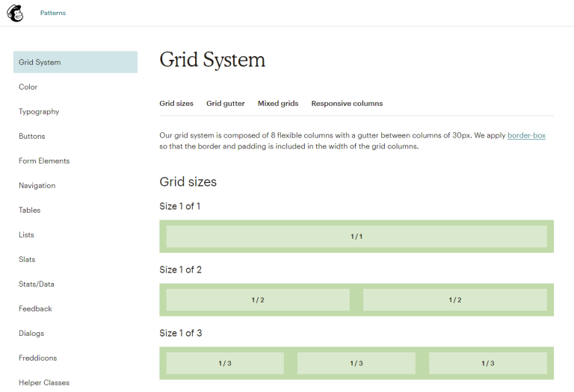Click the Mailchimp Freddie logo icon
The width and height of the screenshot is (574, 392).
coord(15,13)
